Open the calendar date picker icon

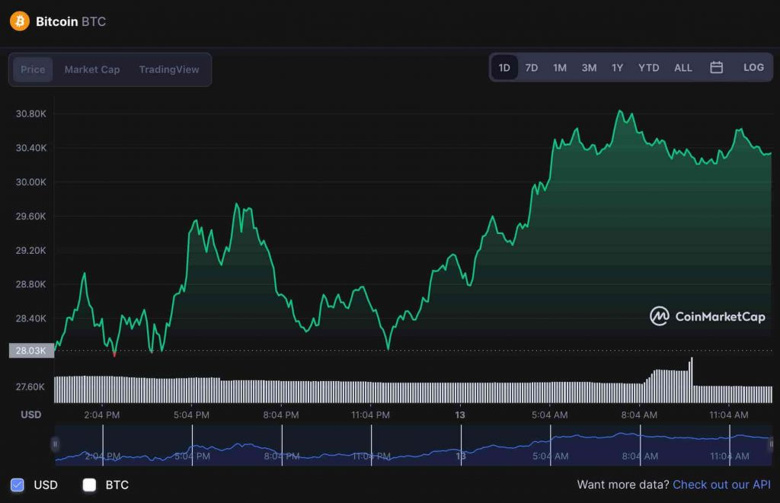click(x=716, y=68)
